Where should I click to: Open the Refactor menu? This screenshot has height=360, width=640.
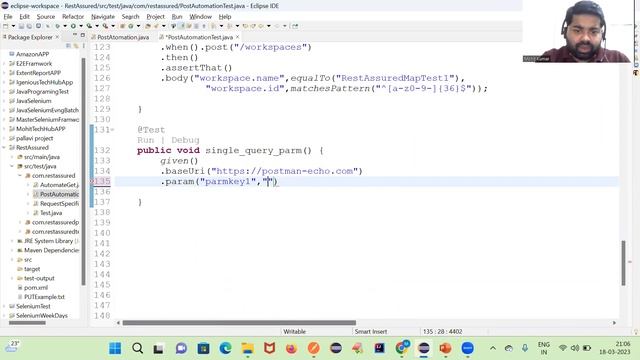point(73,17)
